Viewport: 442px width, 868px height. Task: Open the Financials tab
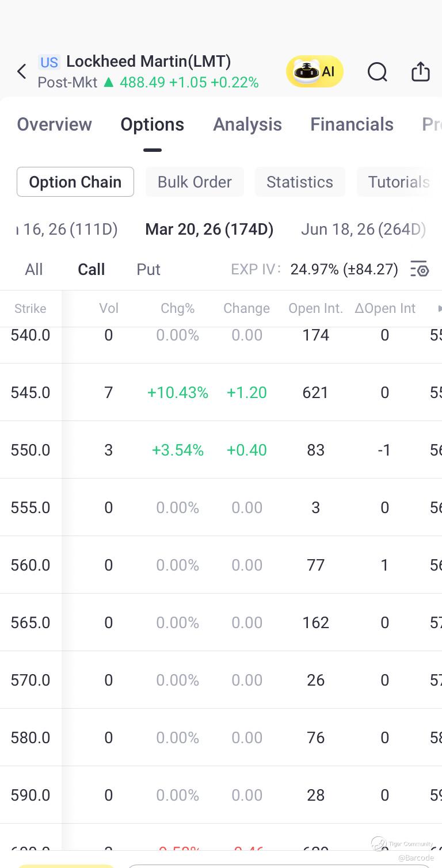click(352, 124)
